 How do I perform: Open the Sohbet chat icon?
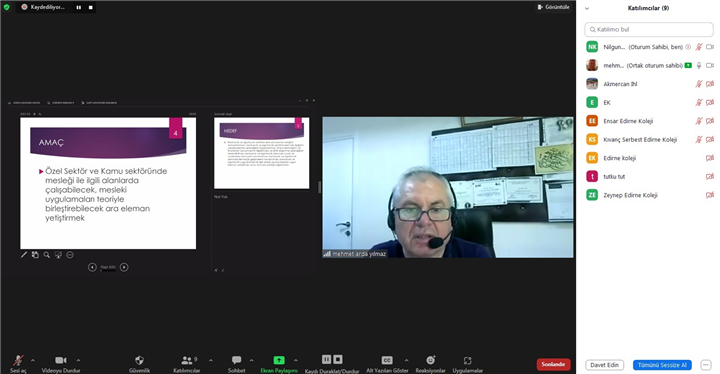click(236, 360)
